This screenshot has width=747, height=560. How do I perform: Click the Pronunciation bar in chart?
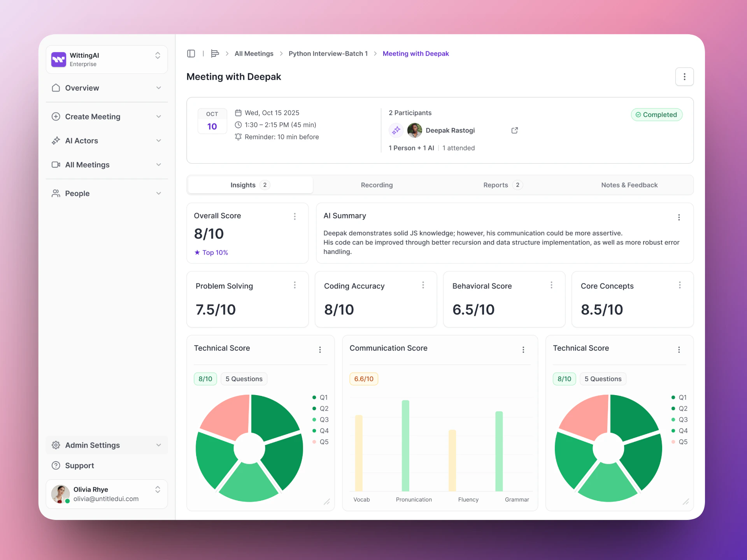click(405, 445)
